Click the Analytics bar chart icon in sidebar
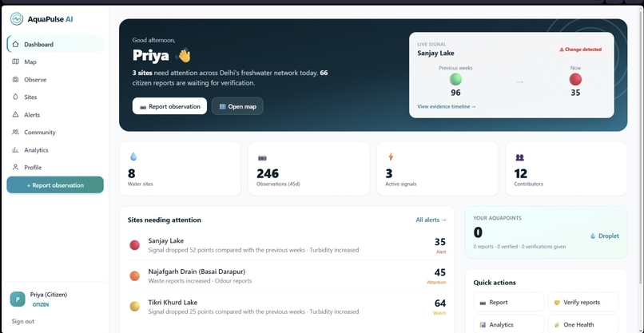This screenshot has height=333, width=644. (16, 150)
